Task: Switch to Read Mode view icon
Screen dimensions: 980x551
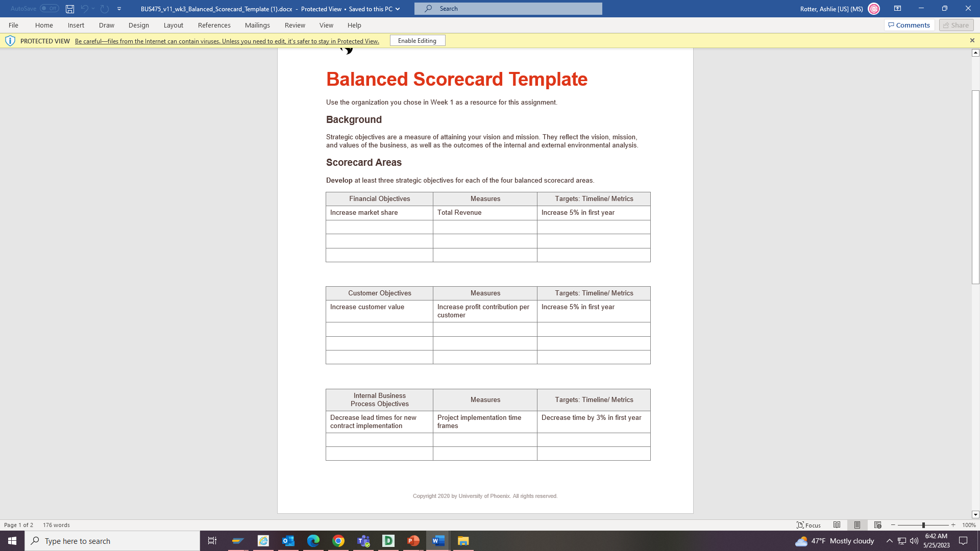Action: (837, 525)
